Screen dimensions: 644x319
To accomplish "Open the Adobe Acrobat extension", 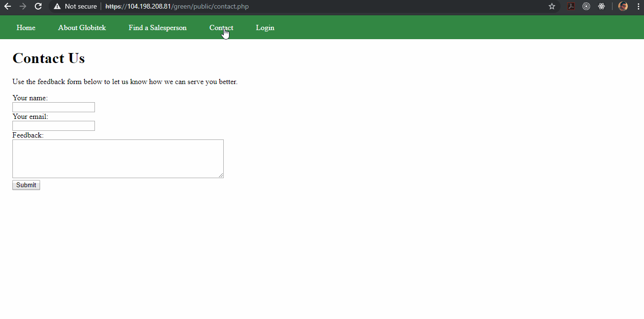I will point(571,7).
